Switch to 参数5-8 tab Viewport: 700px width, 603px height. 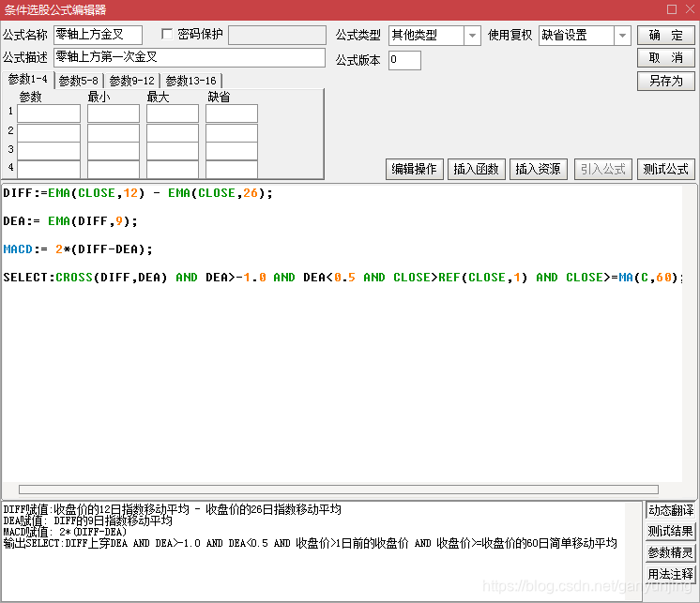point(79,81)
